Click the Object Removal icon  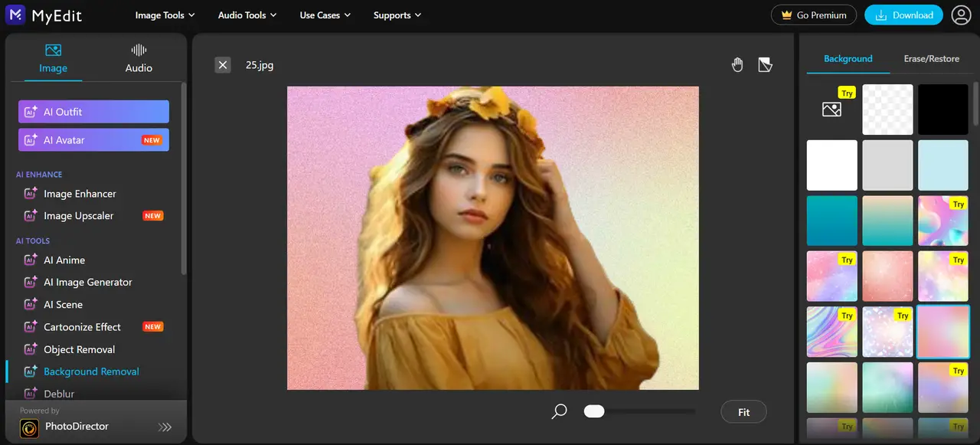pyautogui.click(x=31, y=349)
